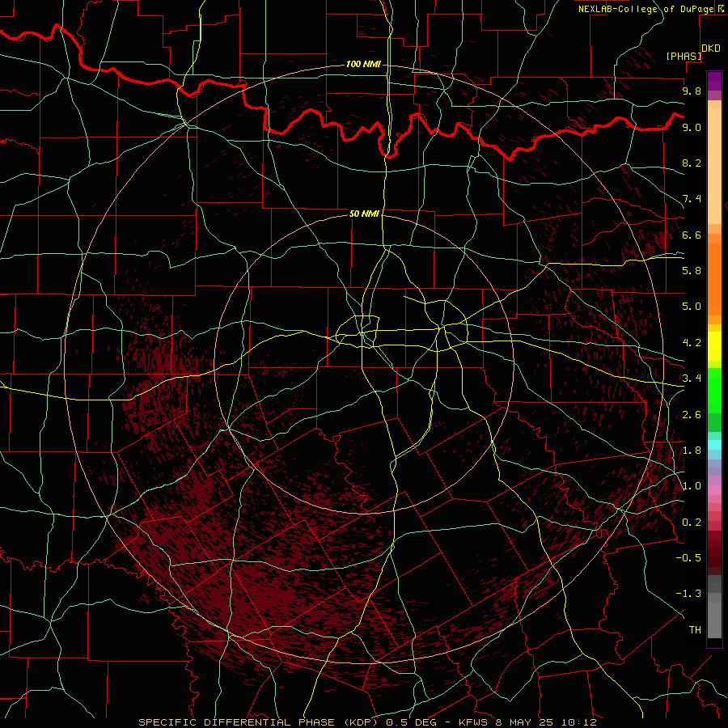Click the 1.8 scale value

pos(692,450)
